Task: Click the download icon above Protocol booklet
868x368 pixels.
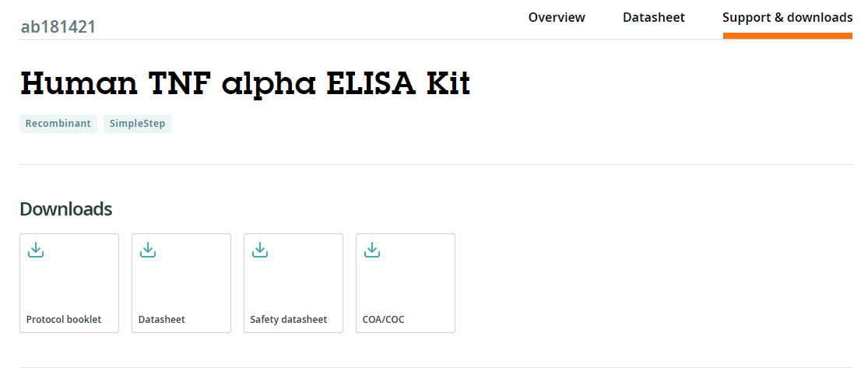Action: tap(36, 250)
